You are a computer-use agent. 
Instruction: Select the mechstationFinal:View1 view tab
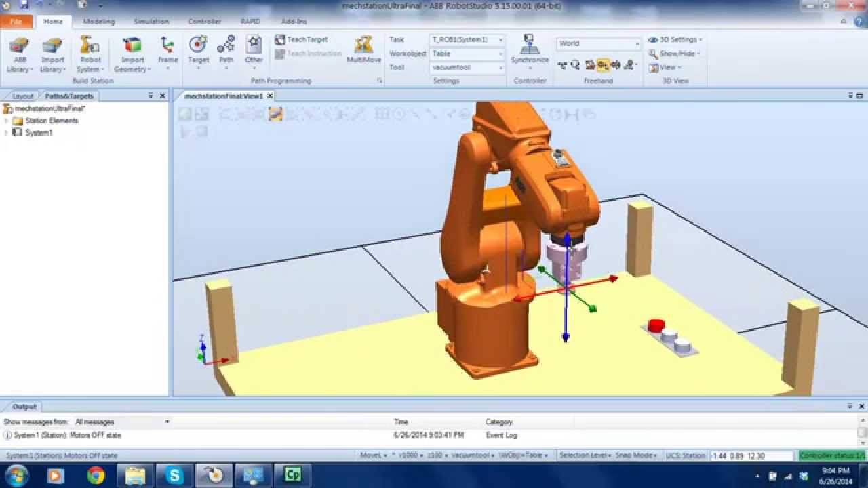[x=223, y=96]
